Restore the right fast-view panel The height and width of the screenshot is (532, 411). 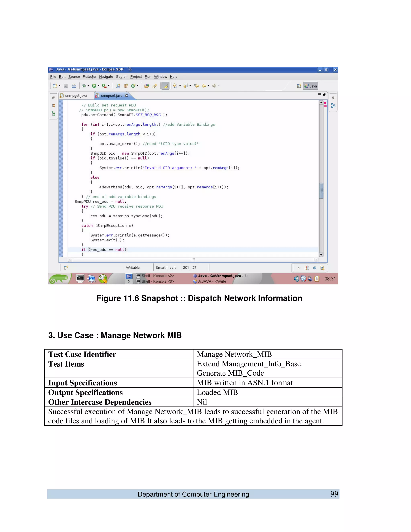click(333, 98)
